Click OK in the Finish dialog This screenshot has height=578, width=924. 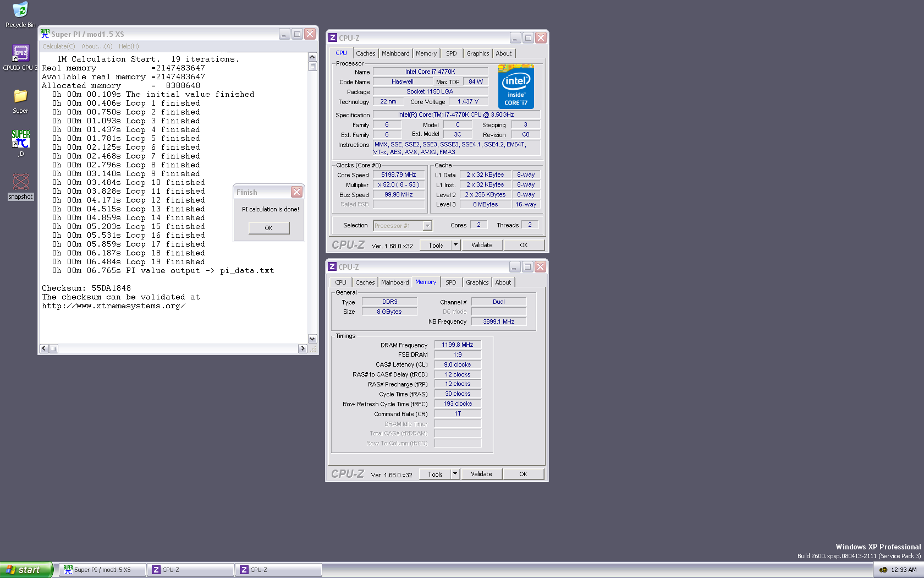268,228
